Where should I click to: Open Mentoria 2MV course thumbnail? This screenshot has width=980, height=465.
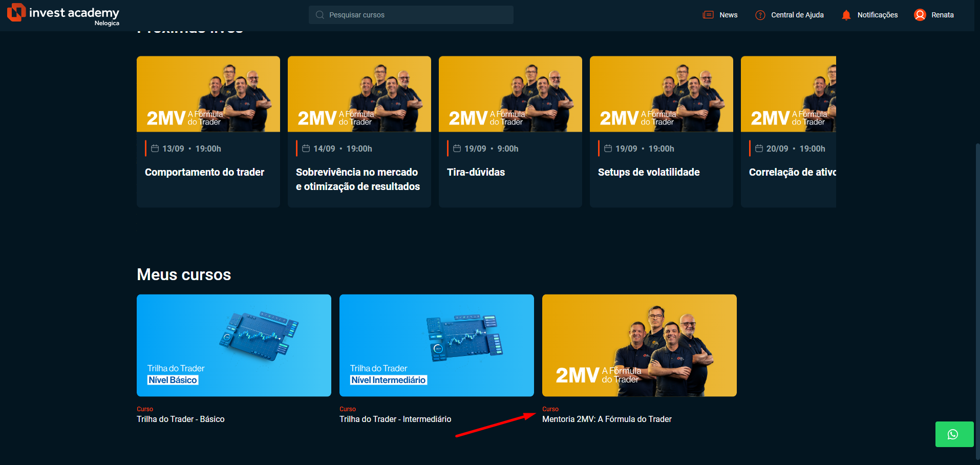[x=640, y=345]
